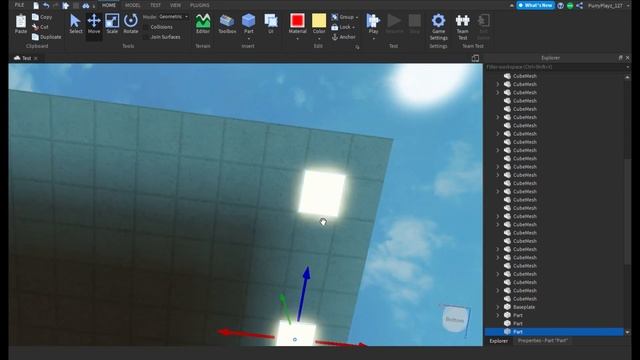Toggle Anchor on the selected part
Viewport: 640px width, 360px height.
pos(343,37)
